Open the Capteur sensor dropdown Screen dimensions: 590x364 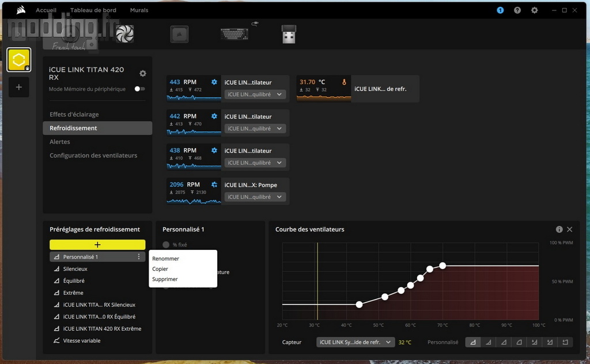[x=355, y=342]
